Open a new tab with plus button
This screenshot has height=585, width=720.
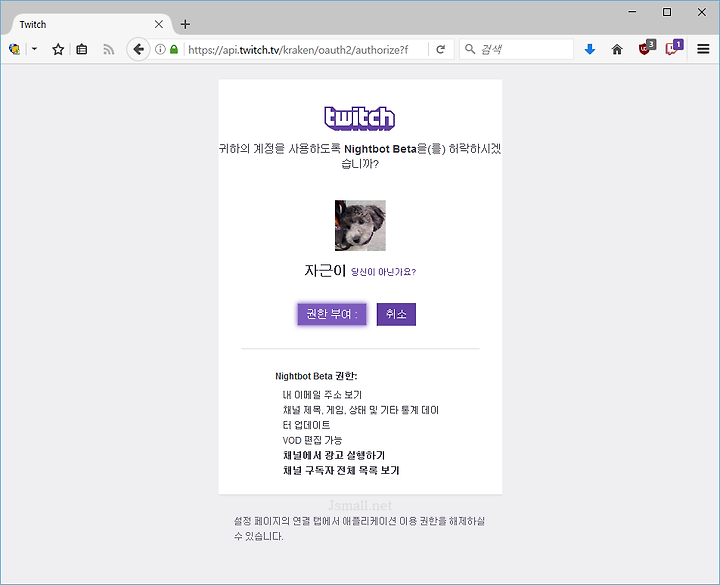(186, 24)
